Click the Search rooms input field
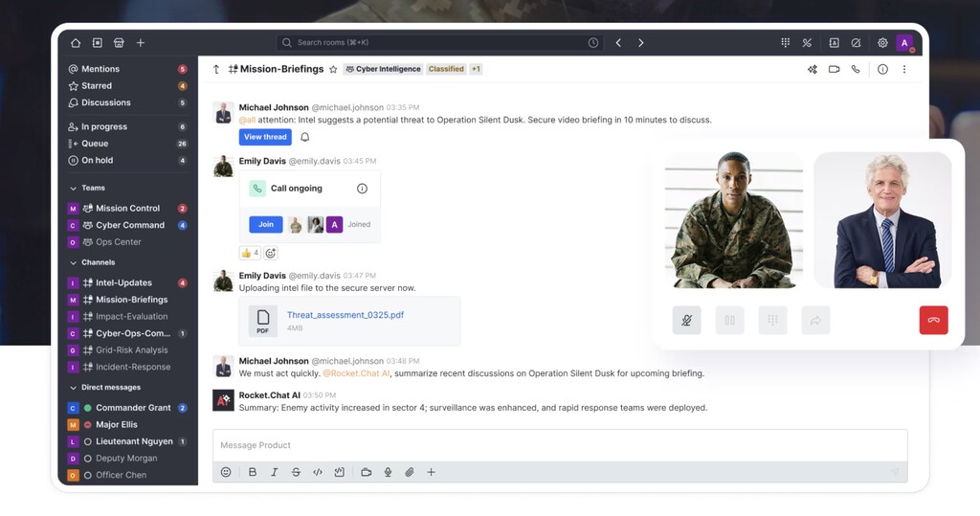Image resolution: width=980 pixels, height=516 pixels. [x=439, y=42]
